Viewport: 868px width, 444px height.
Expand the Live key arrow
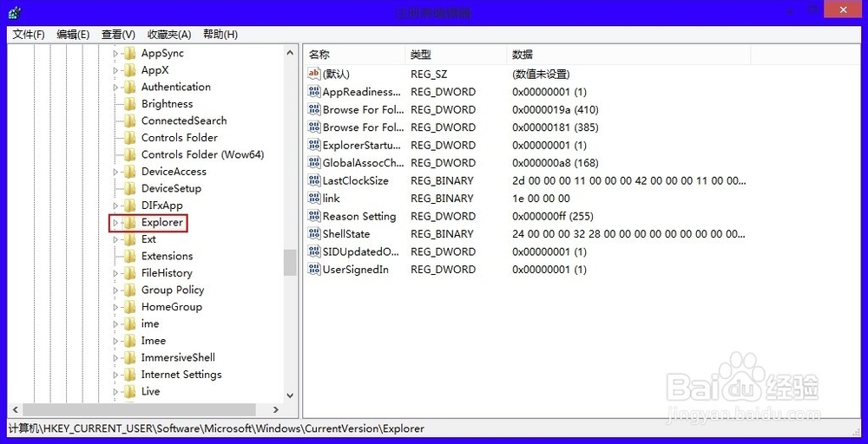pos(115,391)
